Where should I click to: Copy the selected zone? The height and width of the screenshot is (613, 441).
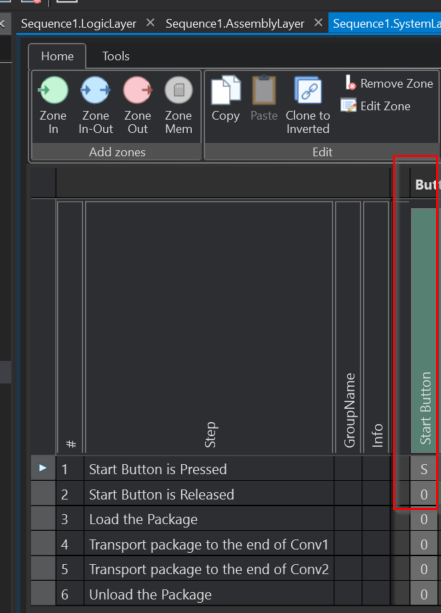pos(226,99)
